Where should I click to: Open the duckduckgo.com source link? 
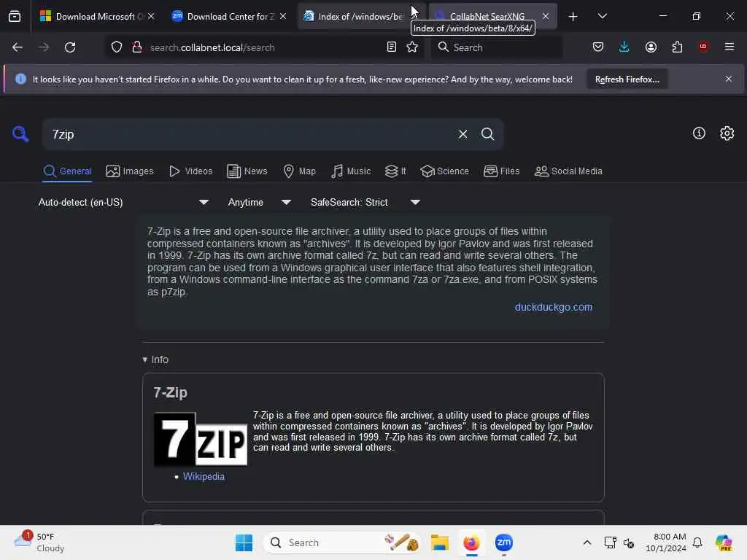[553, 308]
